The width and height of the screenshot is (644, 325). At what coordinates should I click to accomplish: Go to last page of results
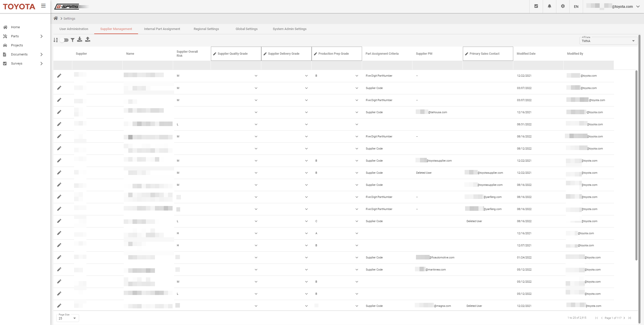pyautogui.click(x=630, y=318)
